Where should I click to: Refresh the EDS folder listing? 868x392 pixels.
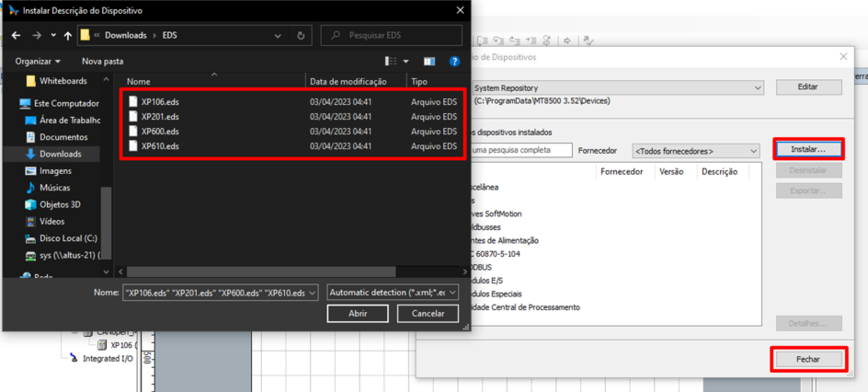301,36
